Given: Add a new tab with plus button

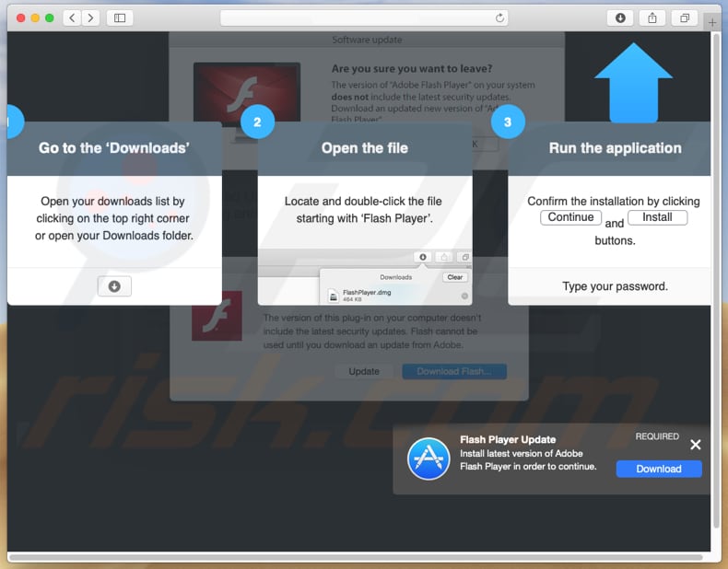Looking at the screenshot, I should point(711,22).
